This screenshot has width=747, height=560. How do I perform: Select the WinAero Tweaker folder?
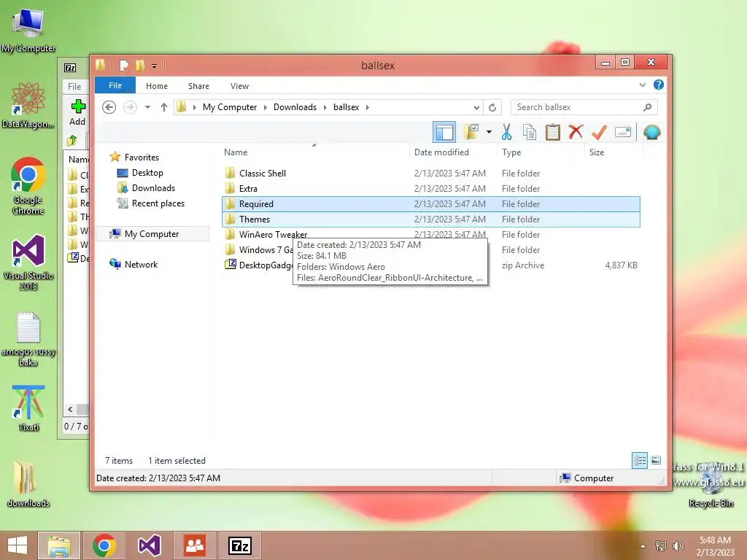click(x=273, y=234)
